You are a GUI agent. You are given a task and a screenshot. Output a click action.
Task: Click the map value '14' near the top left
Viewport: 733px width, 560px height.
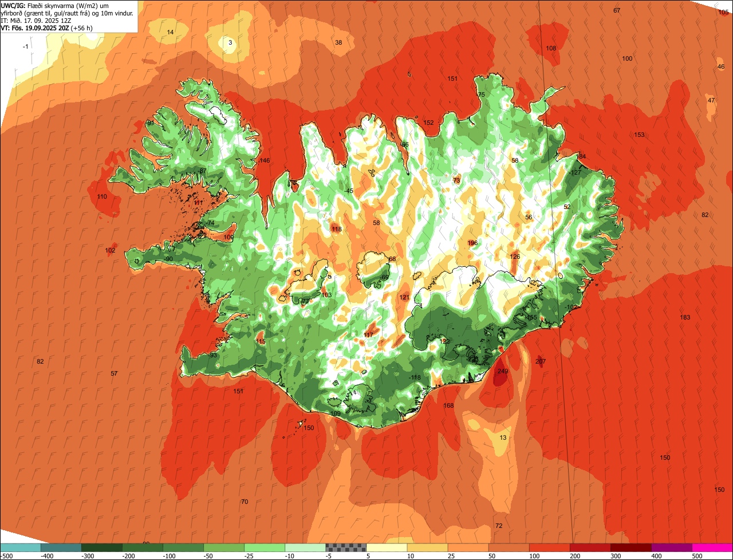[170, 32]
